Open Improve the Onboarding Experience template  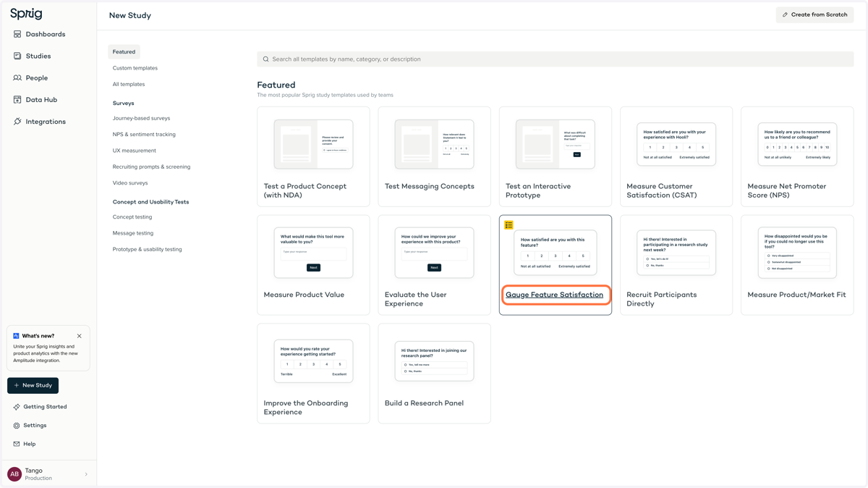(313, 374)
